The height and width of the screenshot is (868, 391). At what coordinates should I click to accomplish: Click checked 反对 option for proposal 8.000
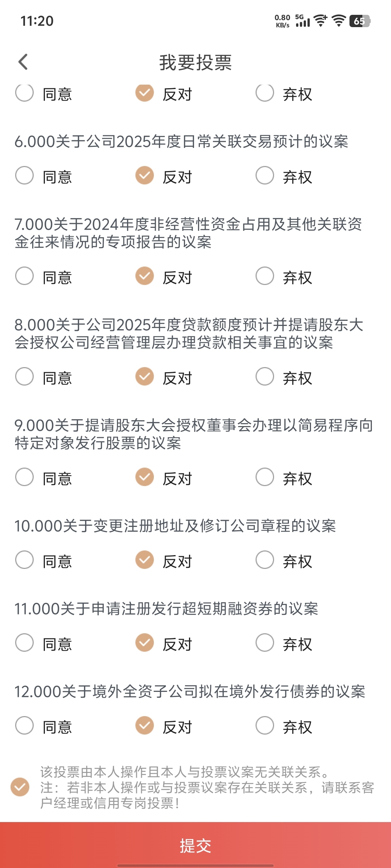[x=145, y=376]
